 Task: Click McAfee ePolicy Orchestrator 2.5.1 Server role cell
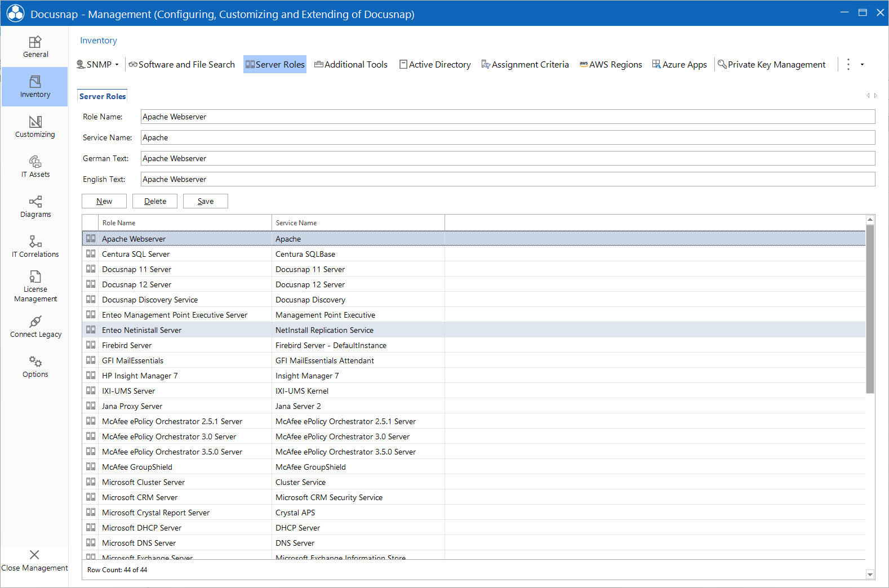tap(185, 421)
